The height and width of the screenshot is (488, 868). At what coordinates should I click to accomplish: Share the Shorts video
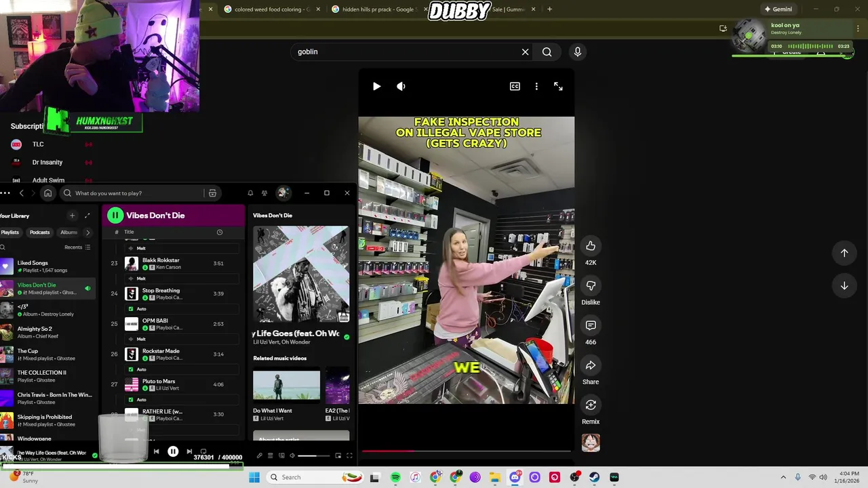point(591,365)
